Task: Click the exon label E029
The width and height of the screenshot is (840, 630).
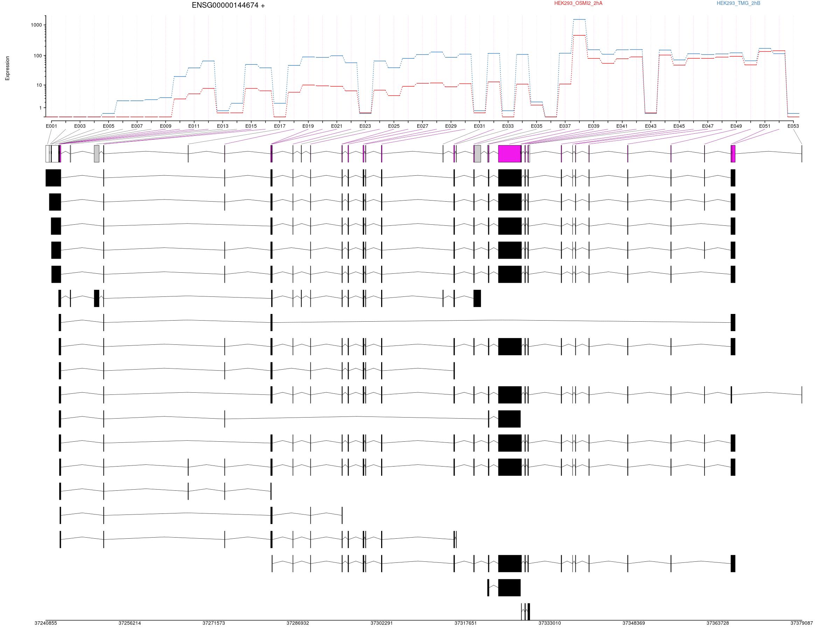Action: pyautogui.click(x=451, y=126)
